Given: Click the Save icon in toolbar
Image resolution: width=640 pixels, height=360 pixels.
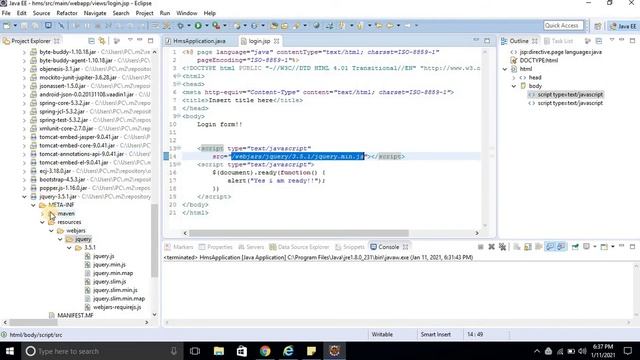Looking at the screenshot, I should [24, 26].
